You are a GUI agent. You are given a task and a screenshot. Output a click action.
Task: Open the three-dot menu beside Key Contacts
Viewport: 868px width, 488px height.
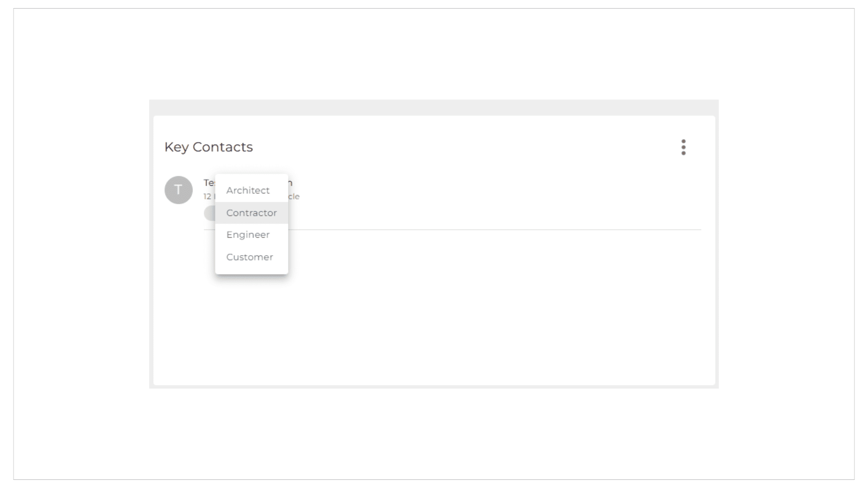(x=683, y=147)
